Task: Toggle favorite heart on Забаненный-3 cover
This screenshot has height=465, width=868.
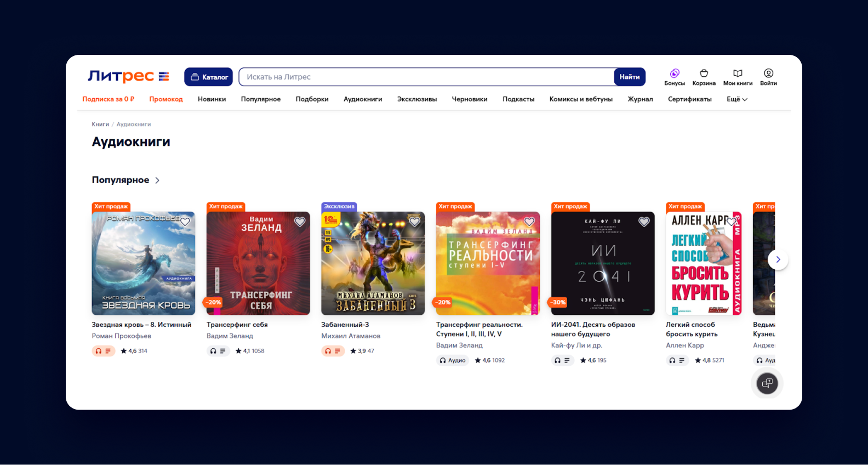Action: click(414, 222)
